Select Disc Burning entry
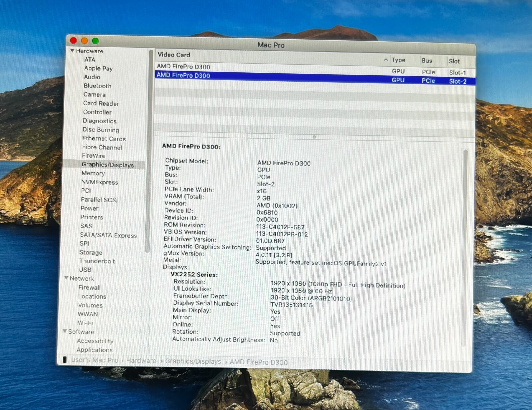The width and height of the screenshot is (532, 410). tap(101, 130)
